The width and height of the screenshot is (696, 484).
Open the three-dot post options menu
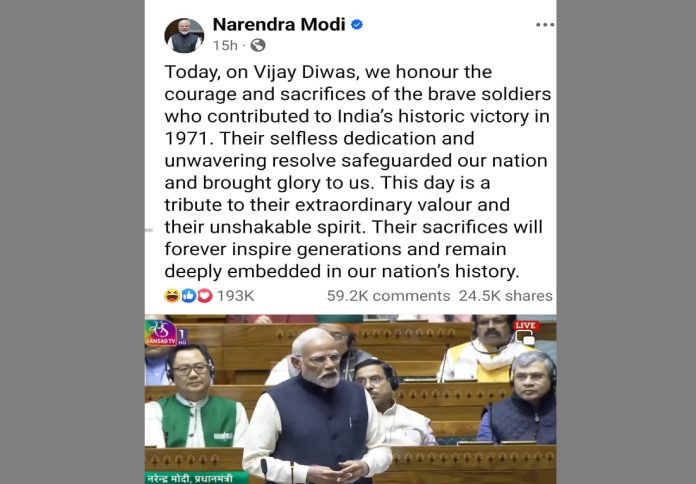[x=545, y=25]
